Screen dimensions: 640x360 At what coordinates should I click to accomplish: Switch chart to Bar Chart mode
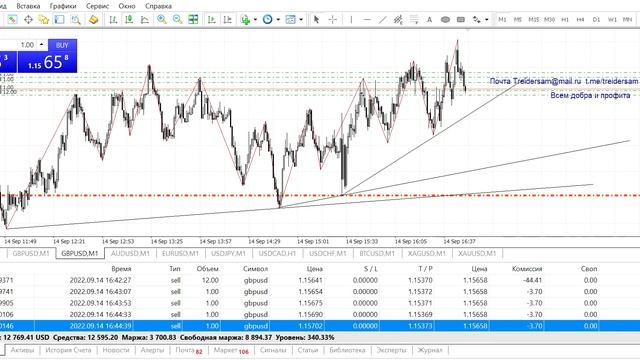click(113, 19)
